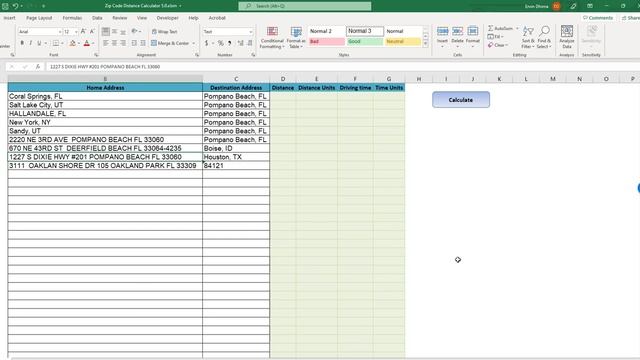This screenshot has height=360, width=640.
Task: Open Conditional Formatting menu
Action: [272, 38]
